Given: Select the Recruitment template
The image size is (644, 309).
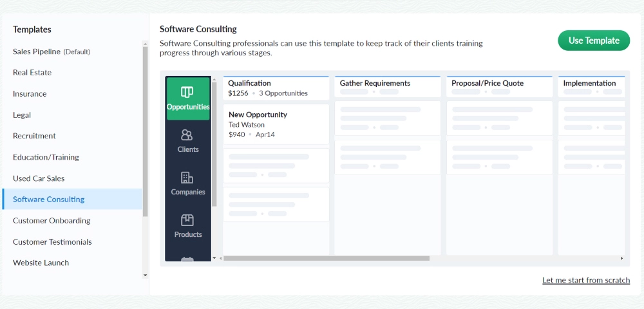Looking at the screenshot, I should click(x=34, y=136).
